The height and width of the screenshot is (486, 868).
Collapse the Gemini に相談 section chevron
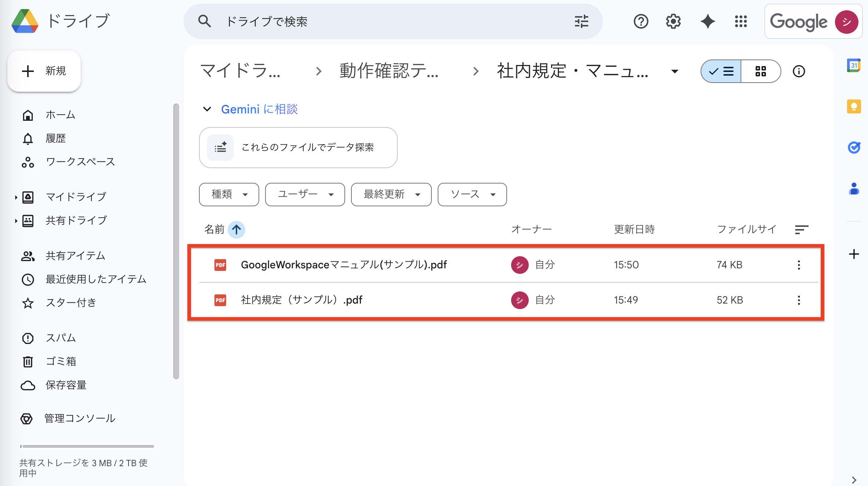207,109
